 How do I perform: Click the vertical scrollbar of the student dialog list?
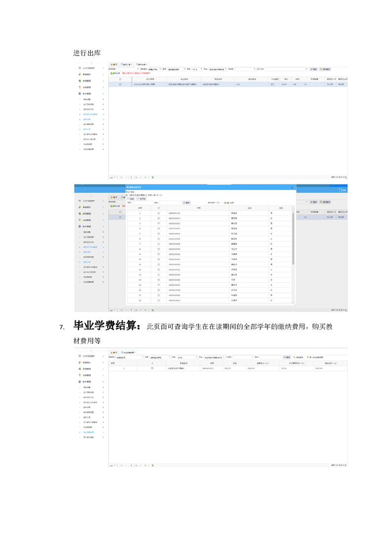293,238
